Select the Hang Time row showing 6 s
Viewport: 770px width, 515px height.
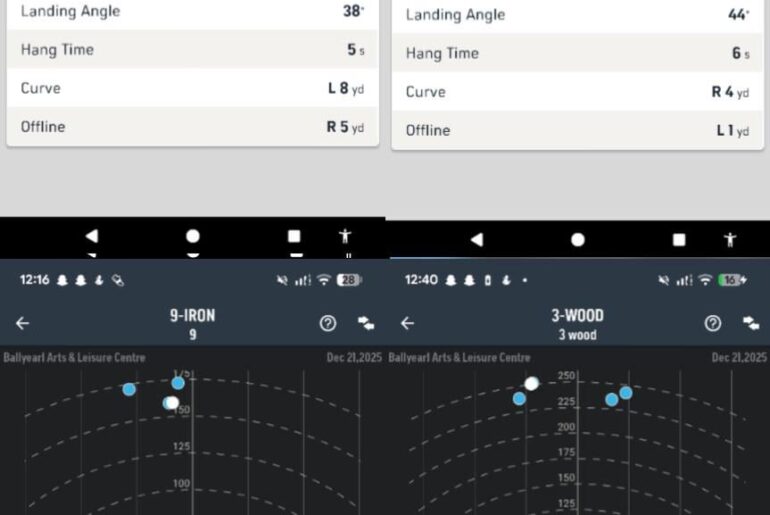tap(577, 54)
